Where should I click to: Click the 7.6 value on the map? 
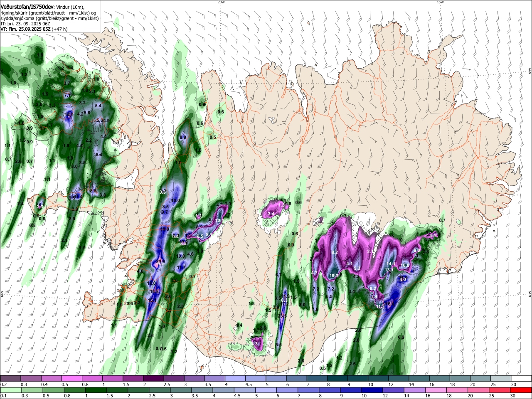[315, 309]
